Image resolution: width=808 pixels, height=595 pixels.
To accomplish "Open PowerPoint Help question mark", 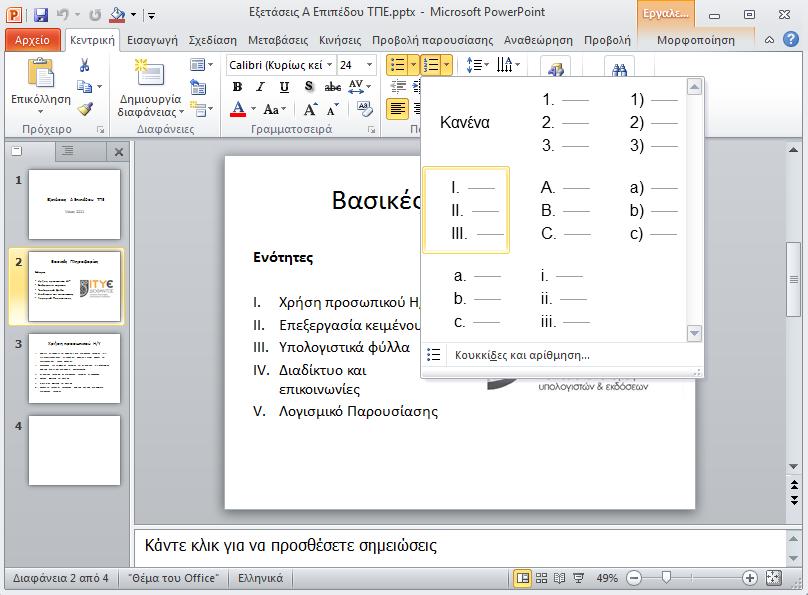I will [790, 39].
